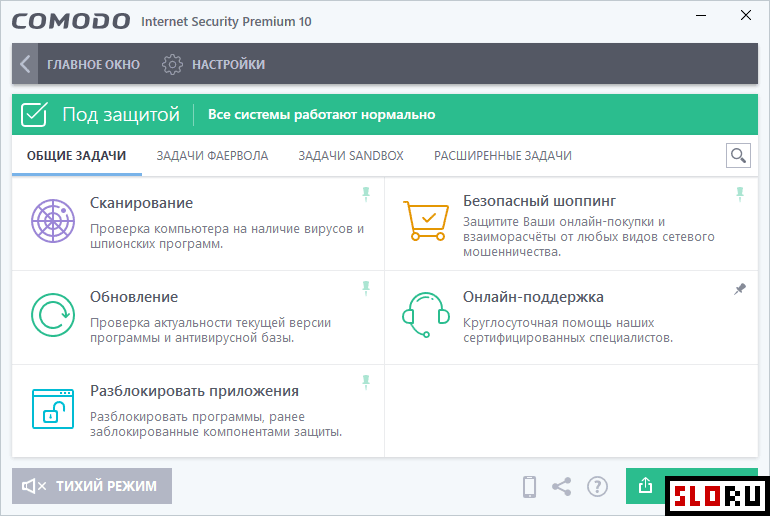Enable ТИХИЙ РЕЖИМ silent mode
Screen dimensions: 770x516
click(x=92, y=486)
